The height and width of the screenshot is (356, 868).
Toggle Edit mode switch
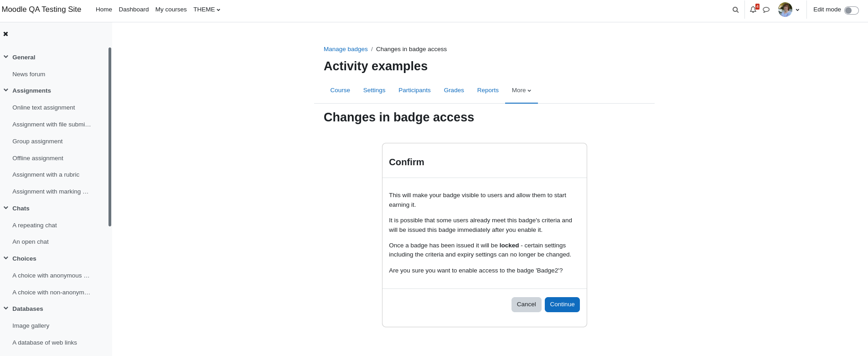click(851, 10)
